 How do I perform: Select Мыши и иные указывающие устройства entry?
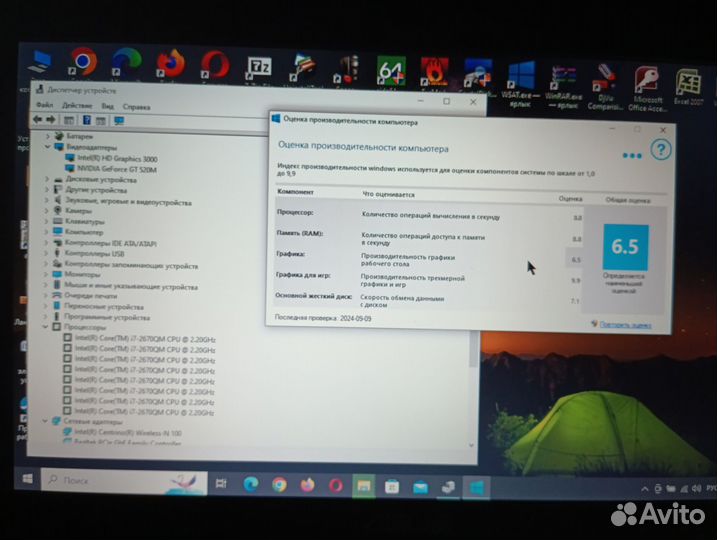point(125,286)
